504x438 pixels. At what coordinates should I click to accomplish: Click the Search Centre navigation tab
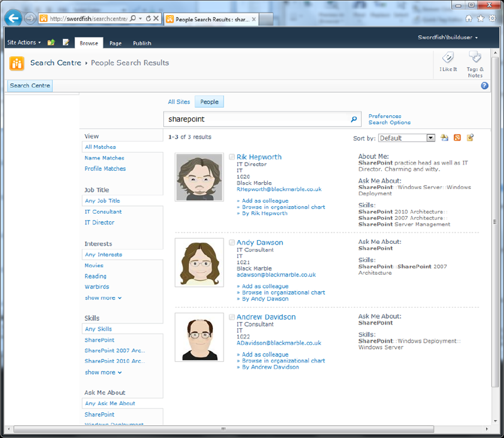[x=30, y=86]
